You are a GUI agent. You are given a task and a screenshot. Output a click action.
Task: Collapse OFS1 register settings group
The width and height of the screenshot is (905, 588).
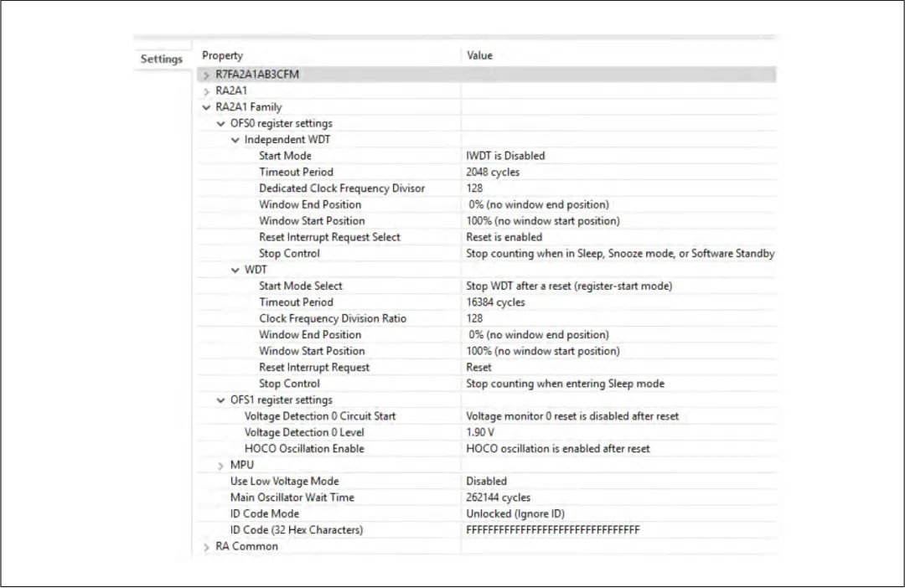221,400
